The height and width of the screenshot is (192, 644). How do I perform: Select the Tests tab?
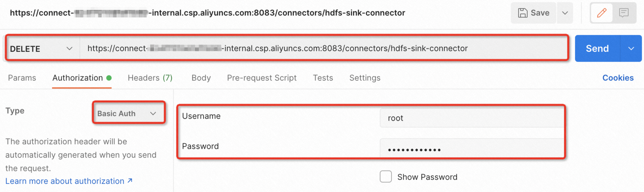click(323, 78)
